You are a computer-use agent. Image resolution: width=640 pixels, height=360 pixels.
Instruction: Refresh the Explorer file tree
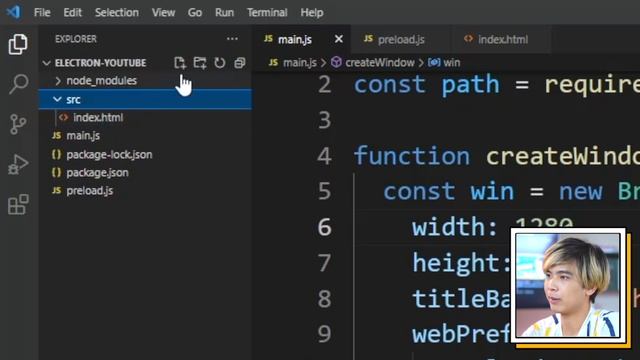coord(220,63)
